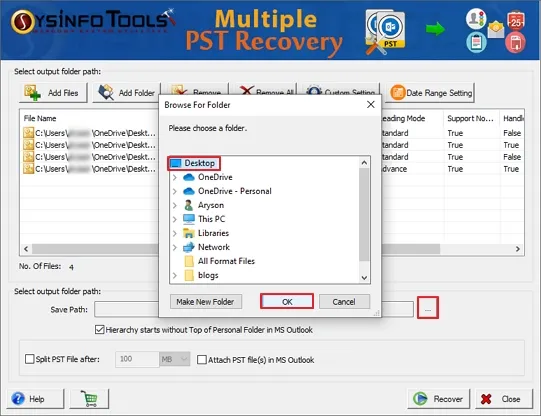Click folder tree scroll up arrow
Viewport: 541px width, 416px height.
pos(364,162)
